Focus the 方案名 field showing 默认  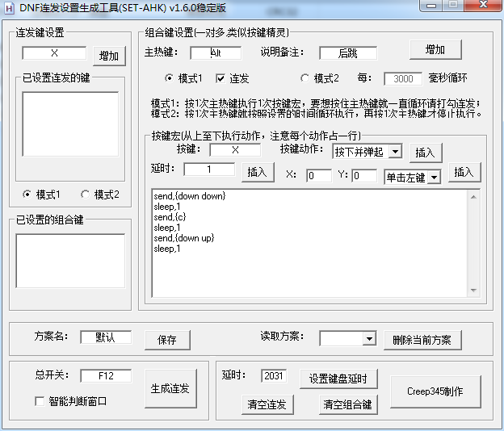click(106, 337)
